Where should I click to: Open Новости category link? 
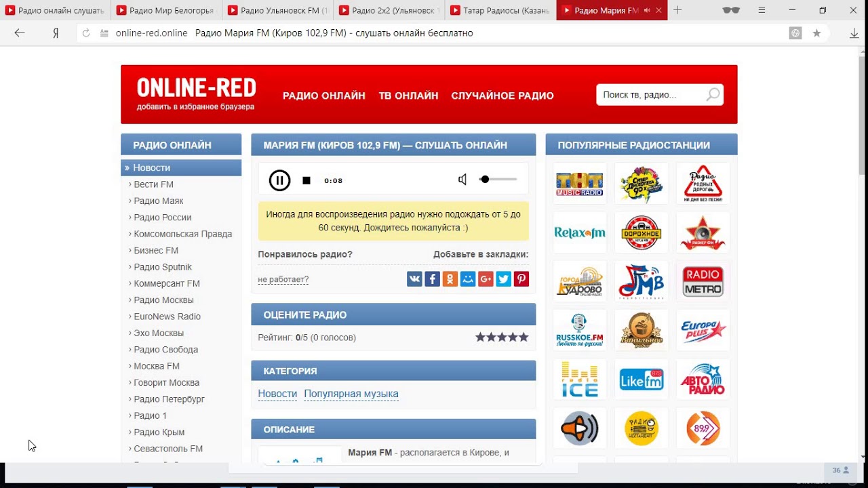click(x=277, y=394)
